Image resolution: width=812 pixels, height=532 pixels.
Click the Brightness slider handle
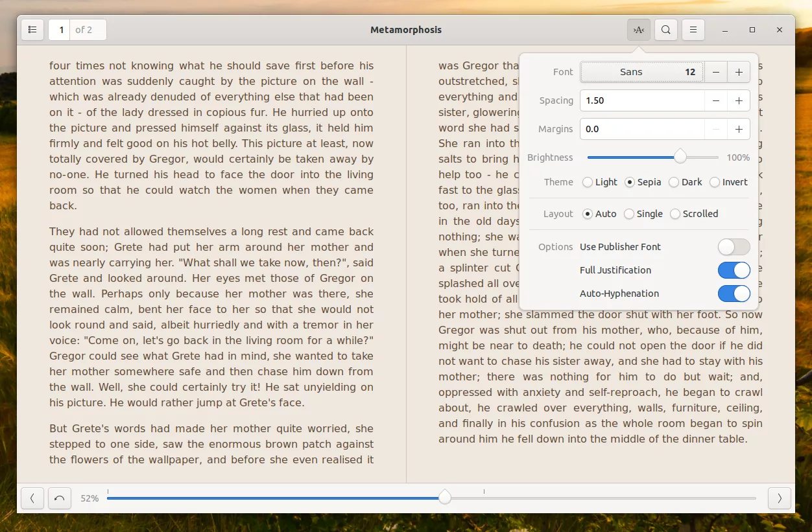680,157
